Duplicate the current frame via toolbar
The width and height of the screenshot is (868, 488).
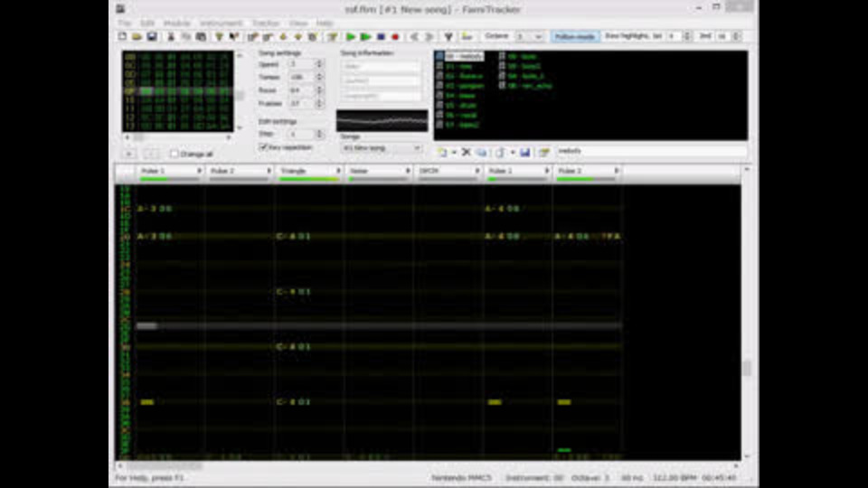coord(313,36)
